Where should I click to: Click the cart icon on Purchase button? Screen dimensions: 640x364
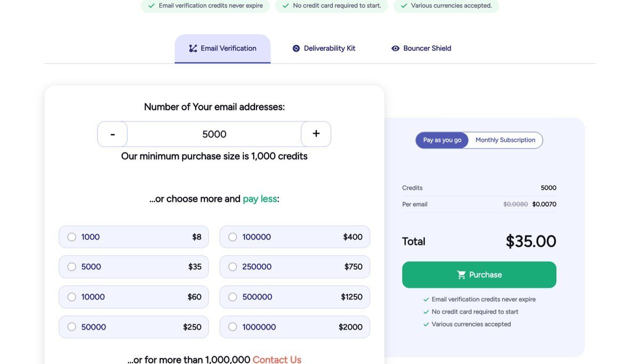tap(461, 275)
